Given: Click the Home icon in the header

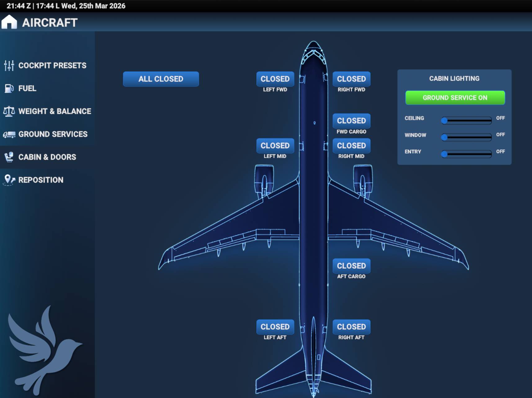Looking at the screenshot, I should coord(9,22).
